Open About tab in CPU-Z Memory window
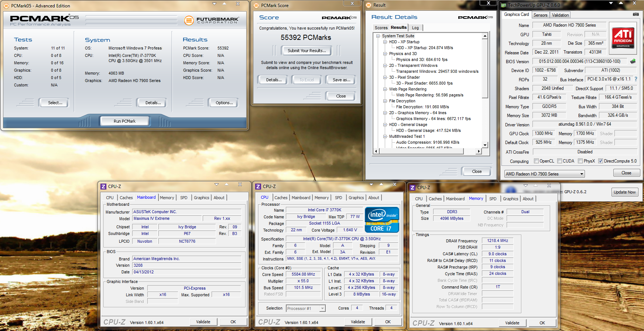The height and width of the screenshot is (331, 644). click(528, 199)
